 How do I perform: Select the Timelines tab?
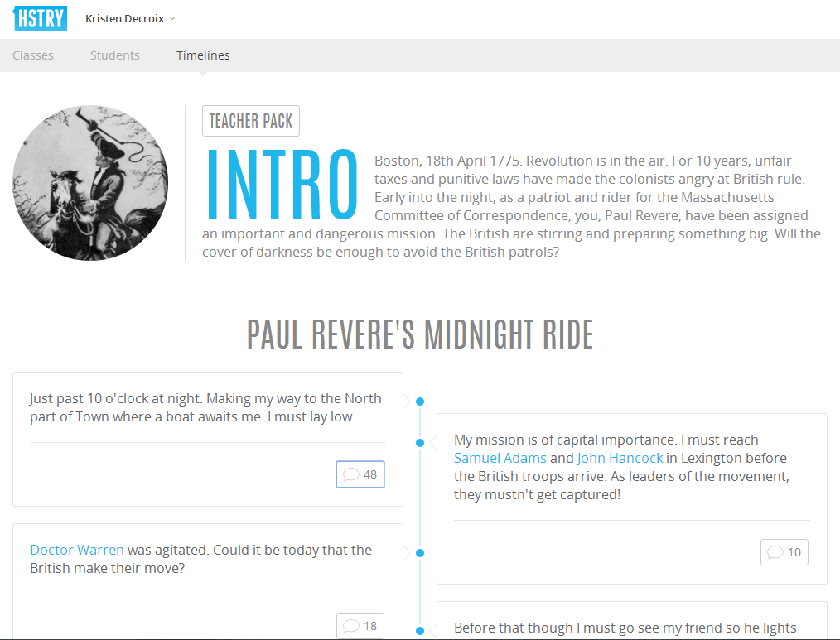(x=203, y=55)
